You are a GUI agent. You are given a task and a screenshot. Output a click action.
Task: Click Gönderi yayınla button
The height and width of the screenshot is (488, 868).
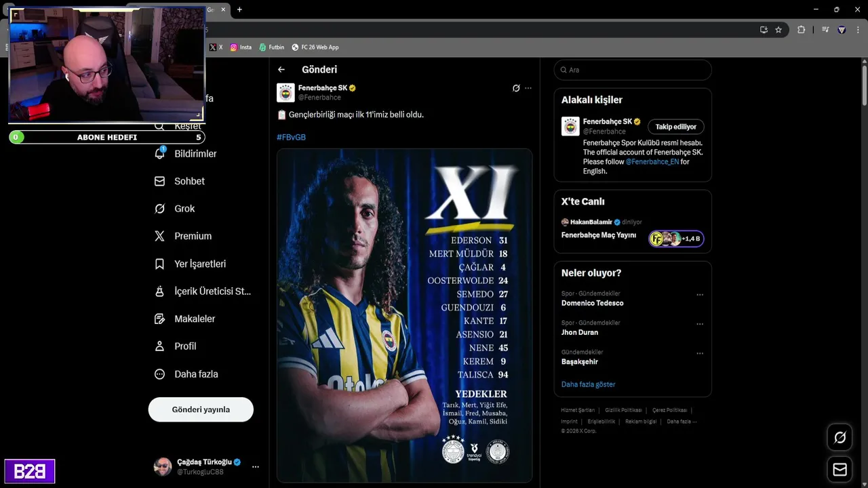click(x=201, y=409)
